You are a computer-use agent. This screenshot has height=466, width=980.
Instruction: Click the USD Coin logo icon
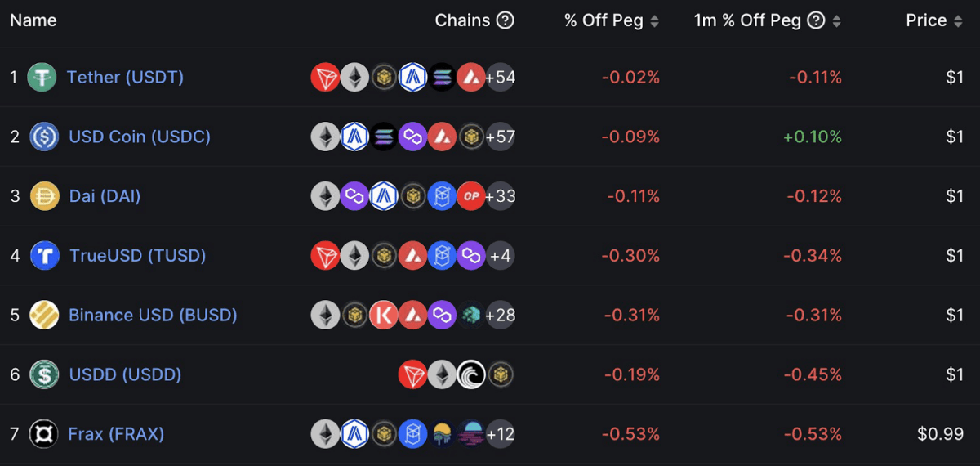(44, 137)
